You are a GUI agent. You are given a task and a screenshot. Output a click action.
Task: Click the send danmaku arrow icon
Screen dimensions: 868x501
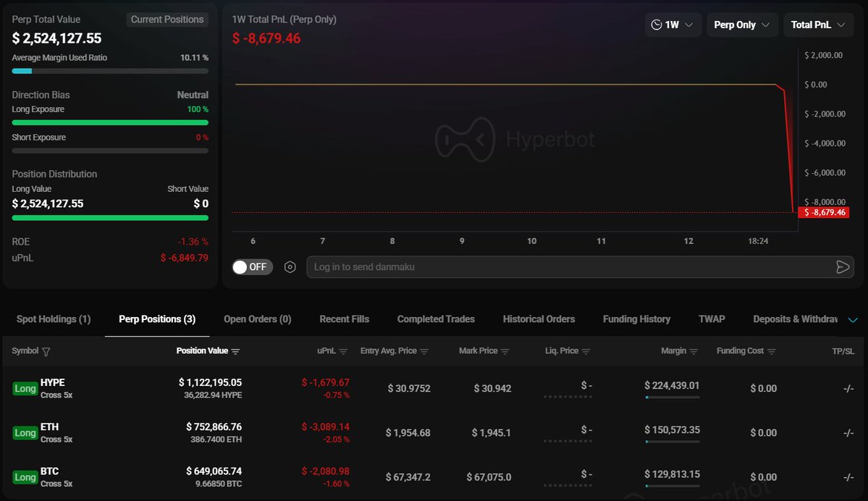pyautogui.click(x=842, y=267)
